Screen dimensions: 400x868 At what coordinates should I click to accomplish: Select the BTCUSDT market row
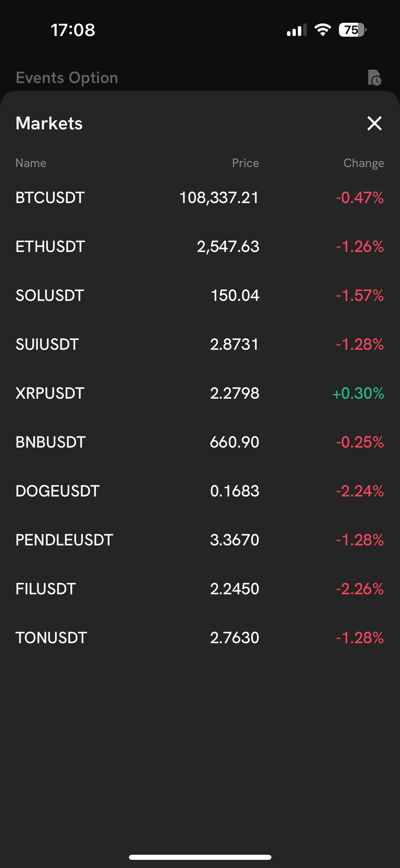coord(200,198)
